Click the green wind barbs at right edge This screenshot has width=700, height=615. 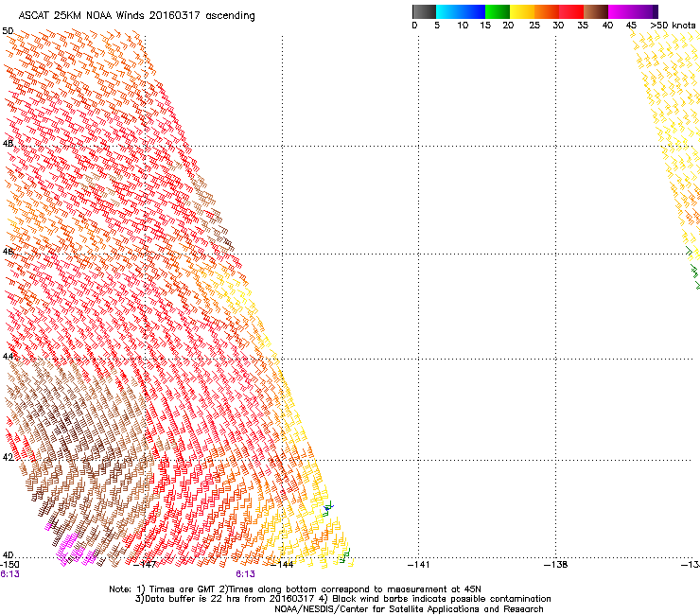[x=693, y=268]
